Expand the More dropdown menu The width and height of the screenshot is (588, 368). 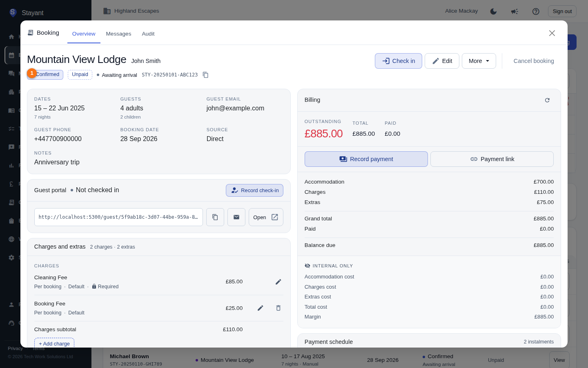[x=479, y=61]
